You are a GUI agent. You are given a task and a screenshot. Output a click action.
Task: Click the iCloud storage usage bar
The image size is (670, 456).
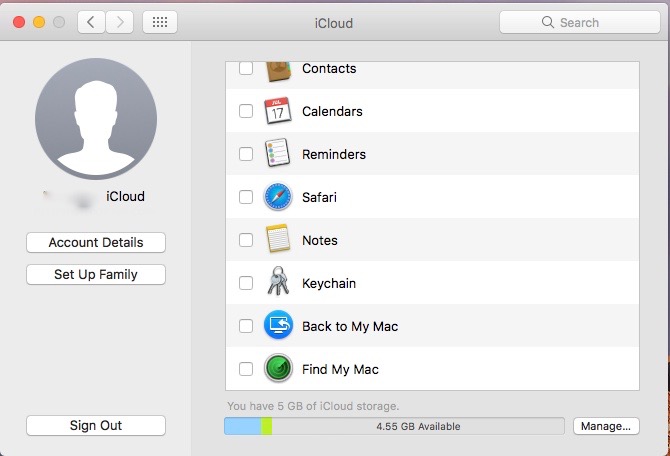[394, 426]
